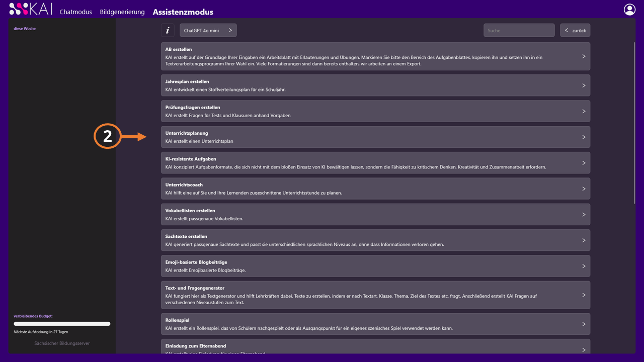644x362 pixels.
Task: Open the user profile icon
Action: [629, 9]
